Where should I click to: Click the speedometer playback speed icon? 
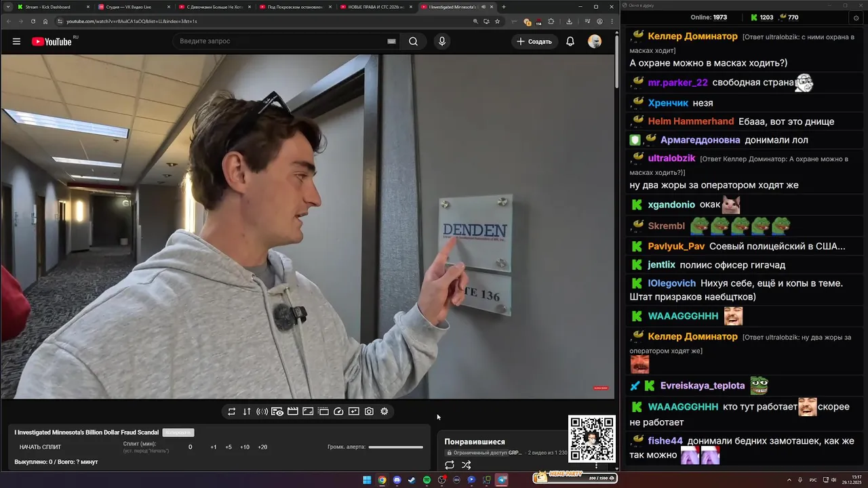coord(339,411)
